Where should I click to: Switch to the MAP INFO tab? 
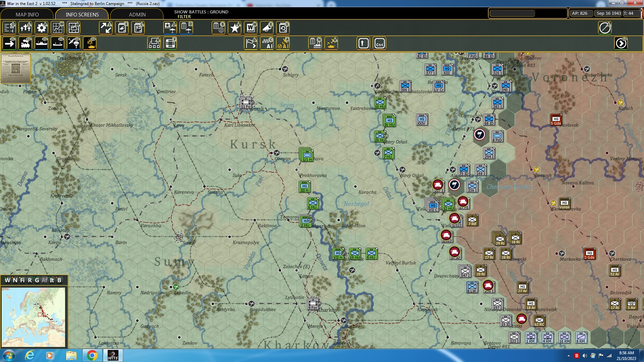[x=27, y=14]
